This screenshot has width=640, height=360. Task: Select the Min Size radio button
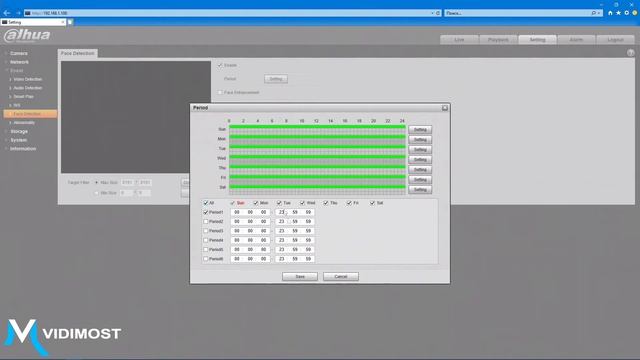point(96,193)
